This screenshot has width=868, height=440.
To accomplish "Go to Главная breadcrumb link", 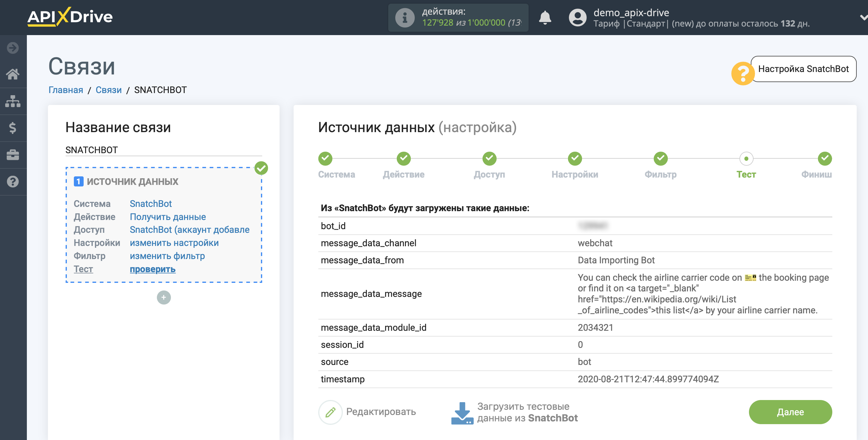I will pos(66,90).
